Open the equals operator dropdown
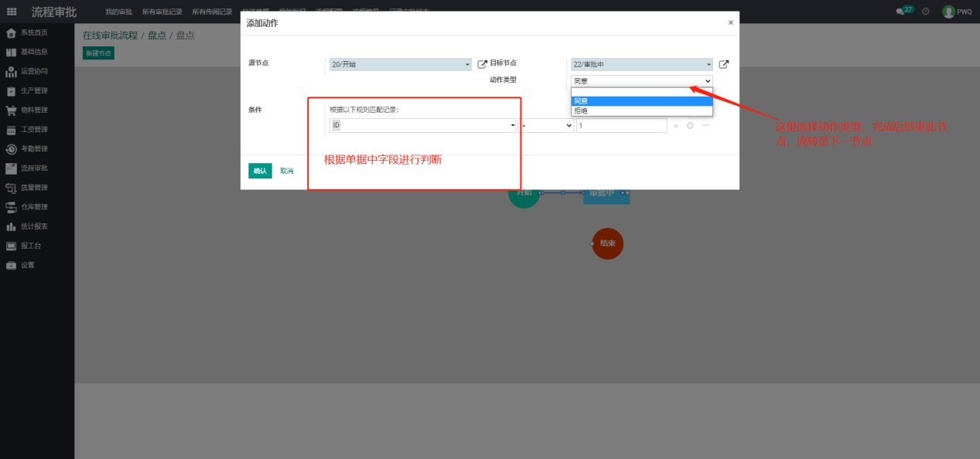The width and height of the screenshot is (980, 459). [x=546, y=126]
